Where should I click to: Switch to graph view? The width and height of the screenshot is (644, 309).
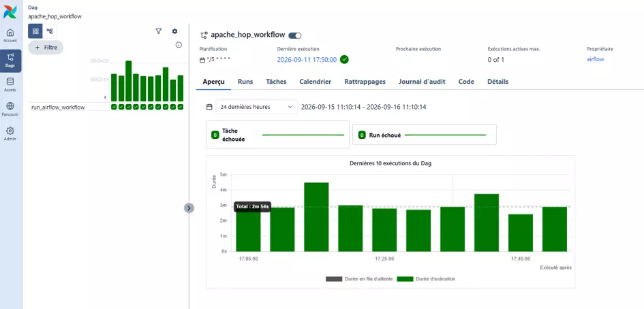click(50, 31)
